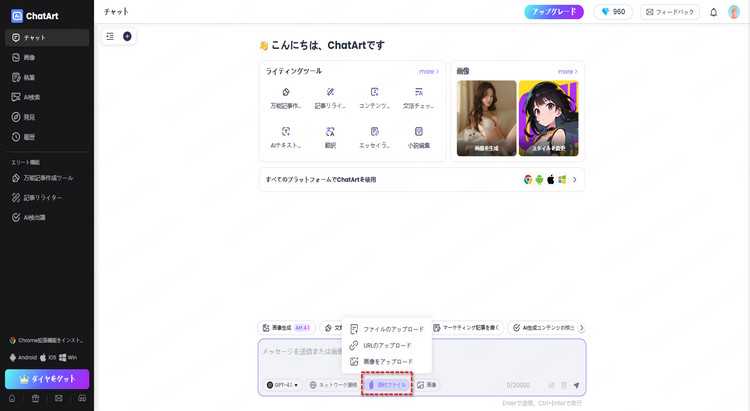
Task: Select the コンテンツ writing tool icon
Action: (375, 98)
